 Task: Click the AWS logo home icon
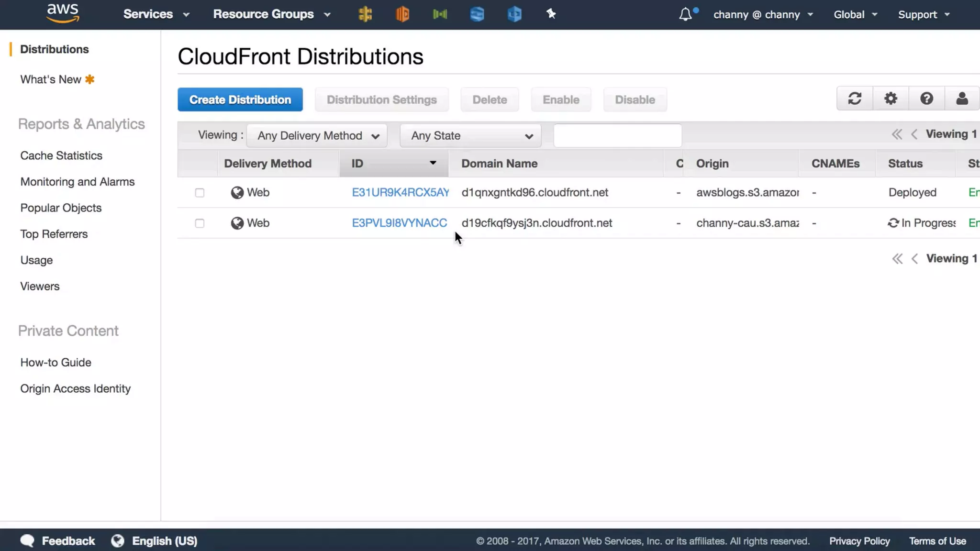63,13
